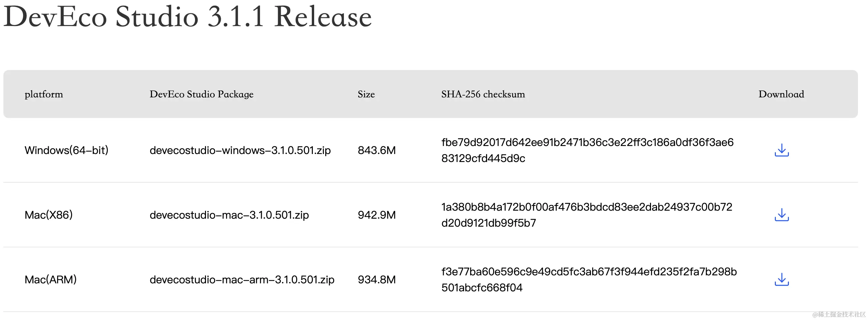The height and width of the screenshot is (320, 868).
Task: Click the Windows(64-bit) platform cell
Action: tap(66, 150)
